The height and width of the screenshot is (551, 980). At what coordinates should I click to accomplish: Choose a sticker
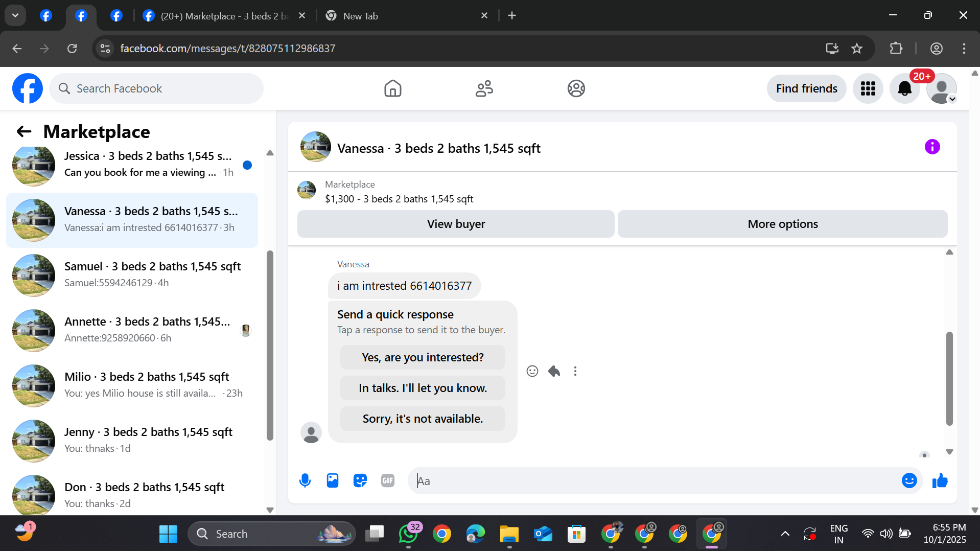pos(360,480)
